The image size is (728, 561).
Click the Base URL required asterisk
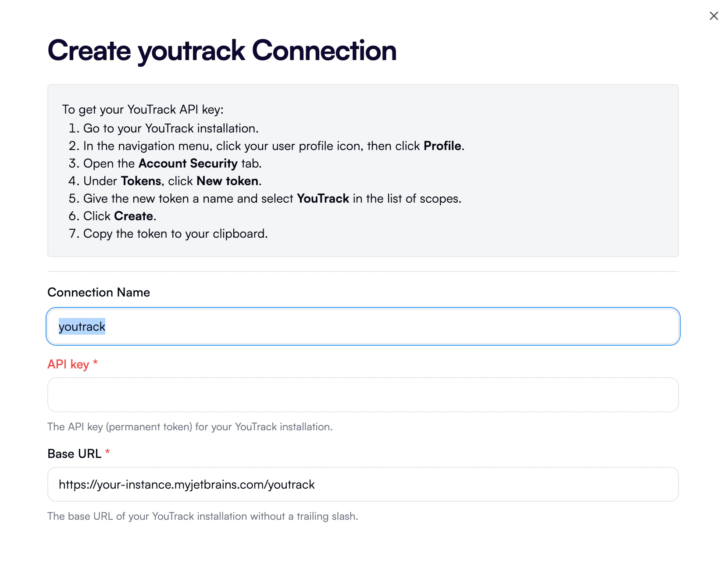point(108,452)
